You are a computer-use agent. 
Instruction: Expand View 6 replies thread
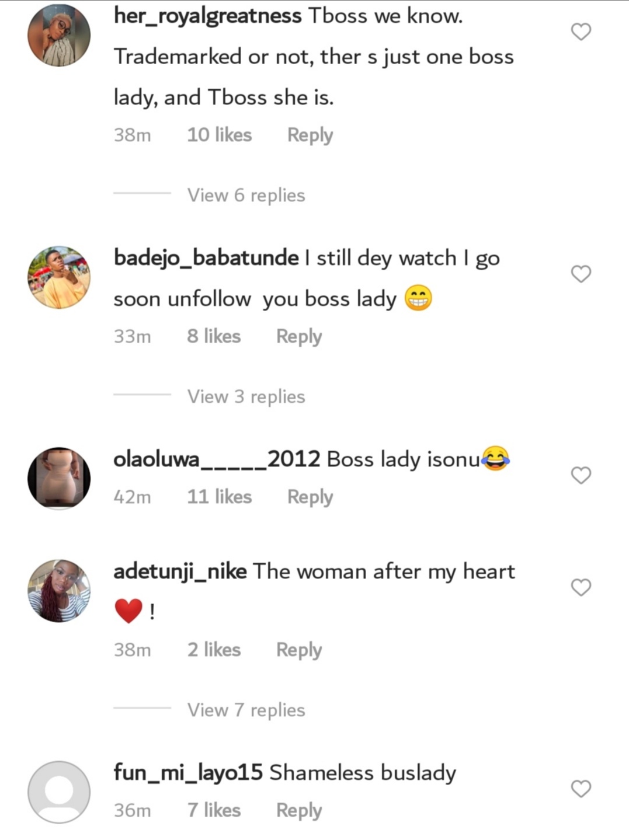click(246, 195)
